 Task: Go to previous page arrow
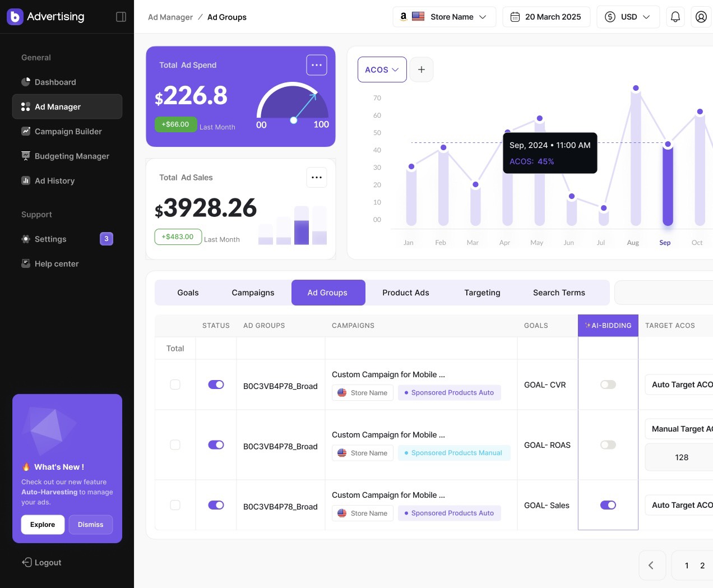point(651,565)
